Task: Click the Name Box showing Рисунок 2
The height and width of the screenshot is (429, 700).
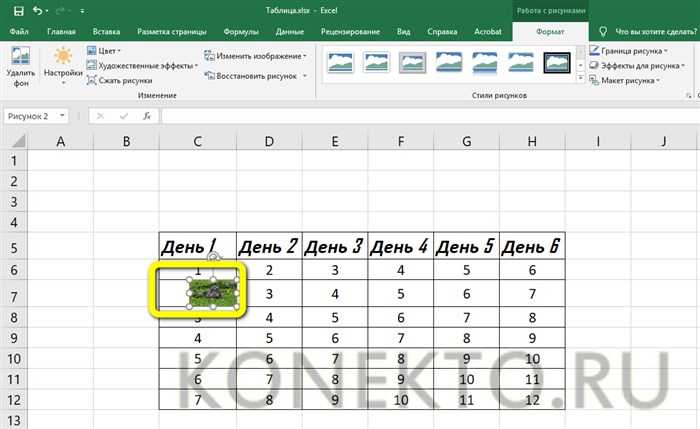Action: 30,116
